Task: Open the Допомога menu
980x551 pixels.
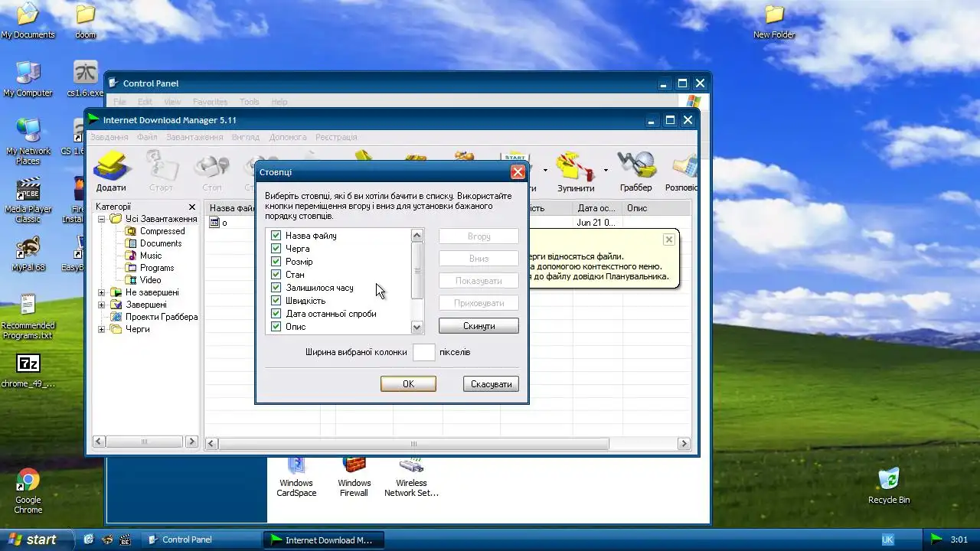Action: coord(288,137)
